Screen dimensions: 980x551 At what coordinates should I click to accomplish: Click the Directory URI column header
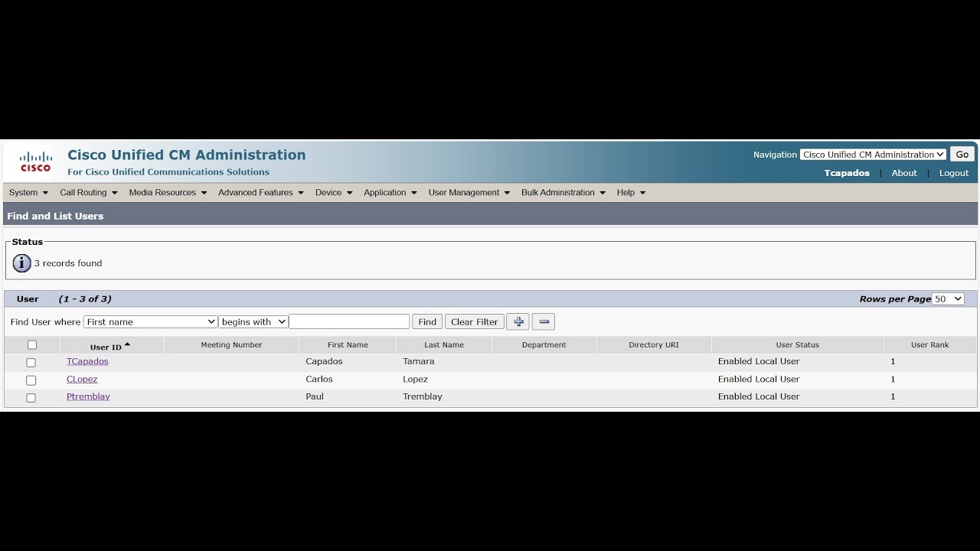coord(654,345)
